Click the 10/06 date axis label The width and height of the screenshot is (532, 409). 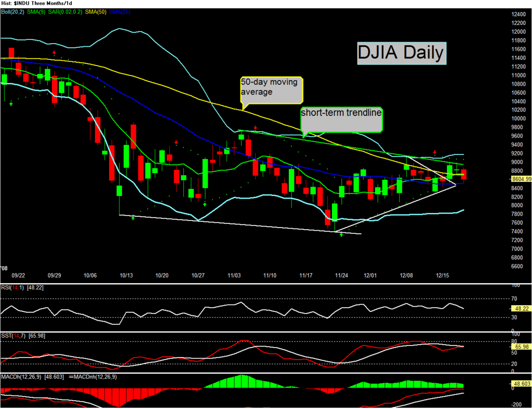pos(90,275)
